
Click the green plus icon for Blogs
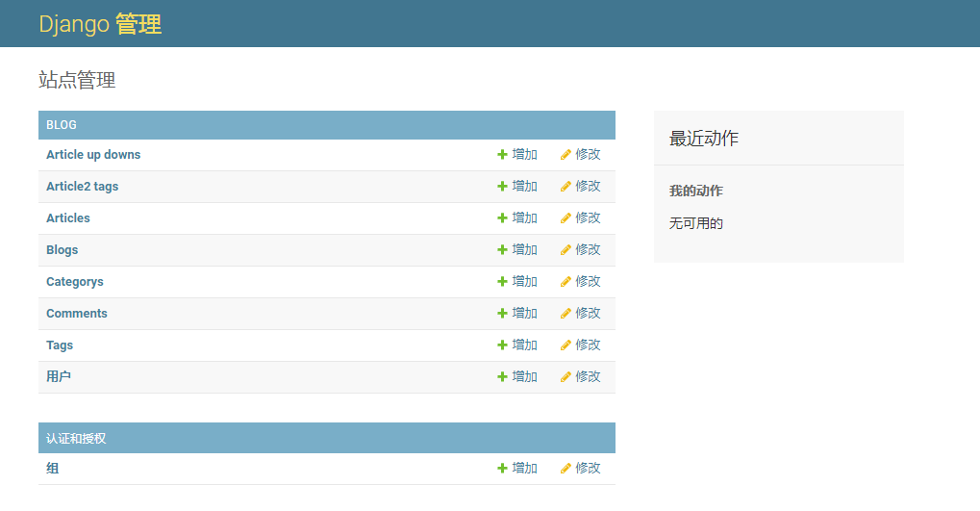pos(502,249)
